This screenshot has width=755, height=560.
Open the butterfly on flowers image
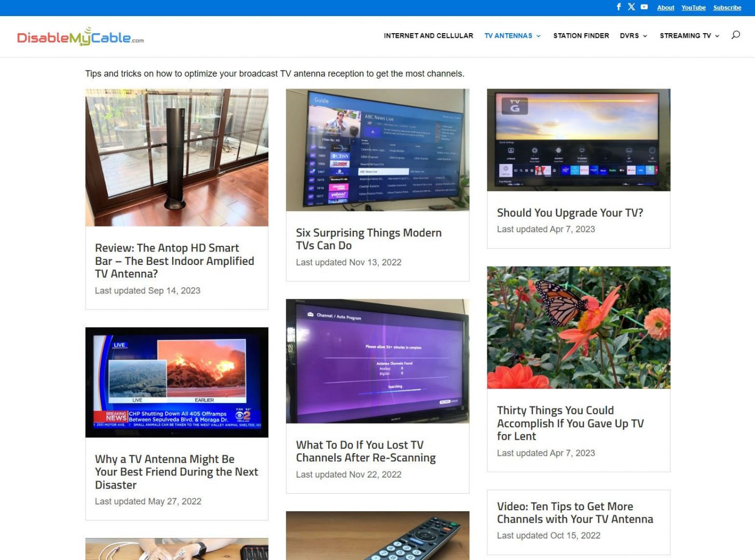[578, 327]
